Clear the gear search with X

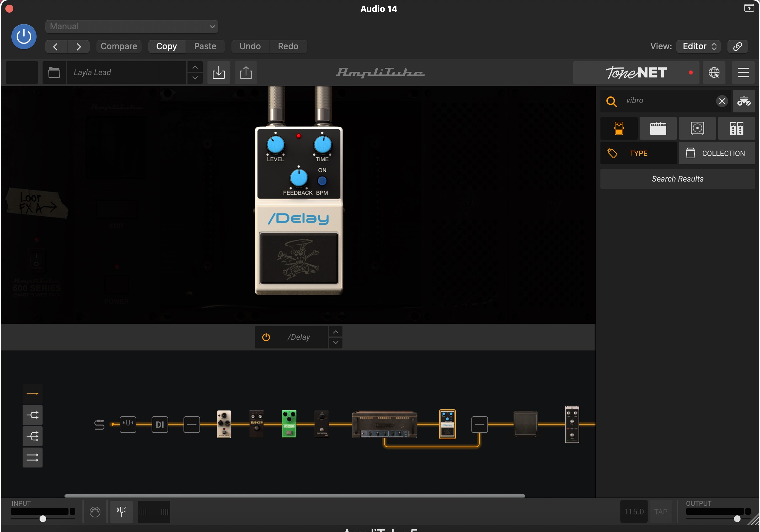[722, 101]
